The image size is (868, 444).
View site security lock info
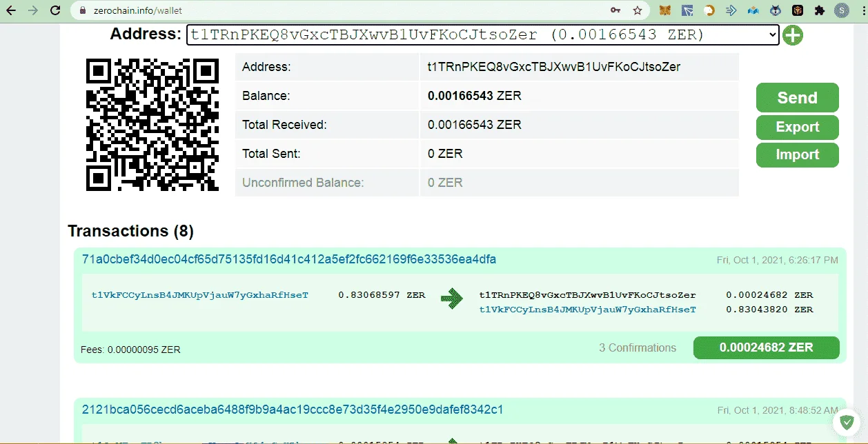[82, 11]
